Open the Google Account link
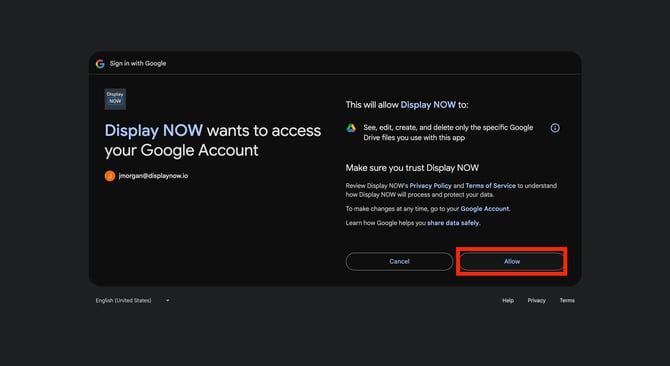This screenshot has width=670, height=366. pos(485,209)
